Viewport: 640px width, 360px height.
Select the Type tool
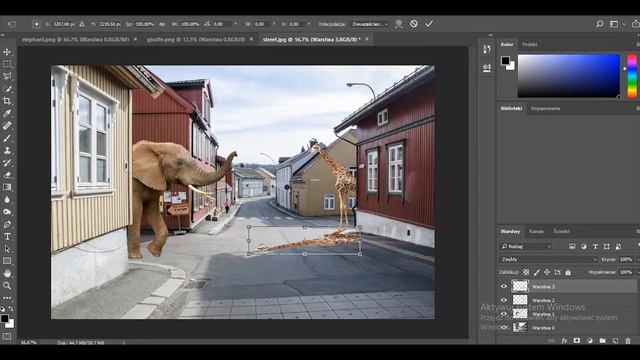pyautogui.click(x=7, y=236)
